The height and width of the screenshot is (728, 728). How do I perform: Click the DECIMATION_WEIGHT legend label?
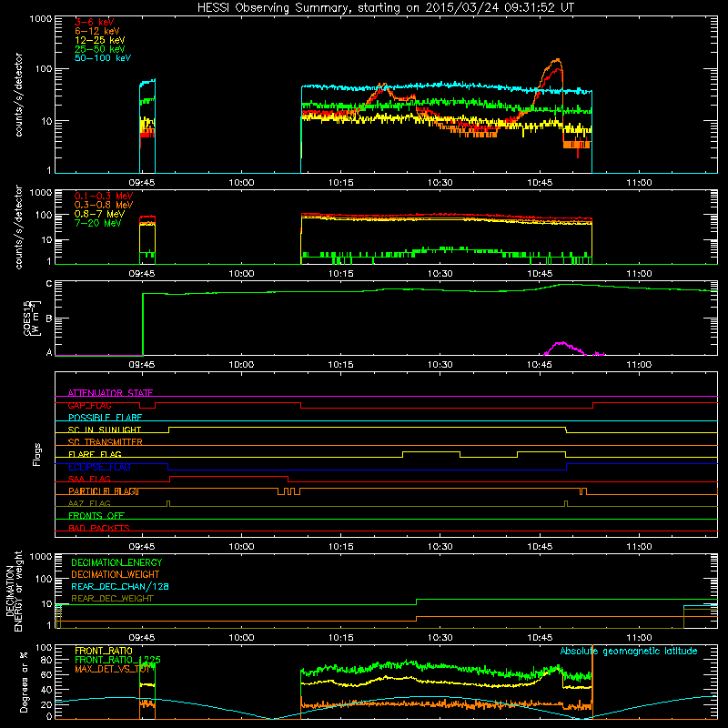116,574
